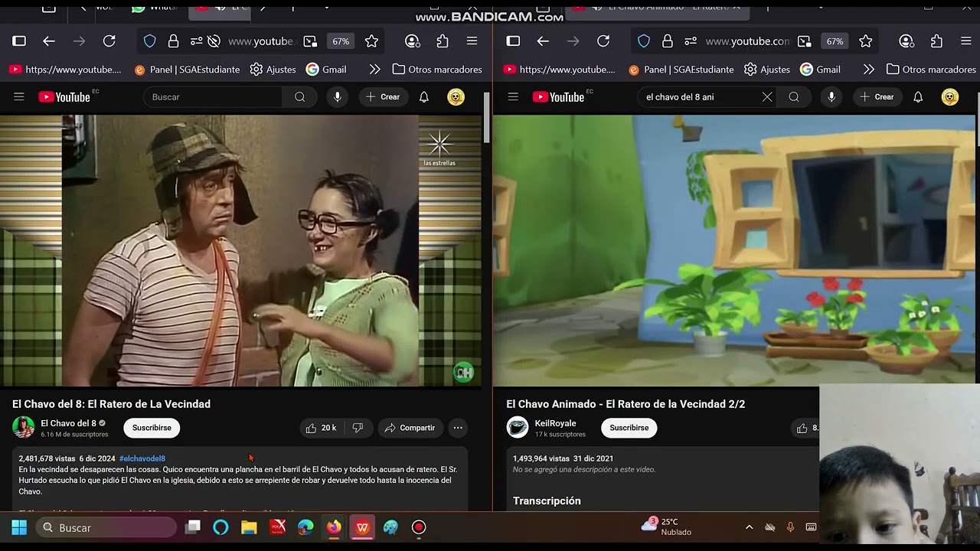Click Compartir share button

[x=410, y=428]
